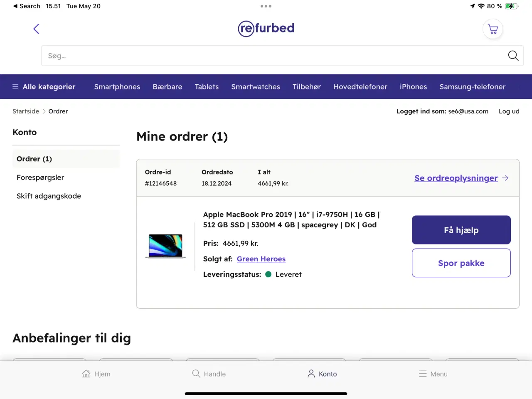Click the Leveret status text

[288, 274]
